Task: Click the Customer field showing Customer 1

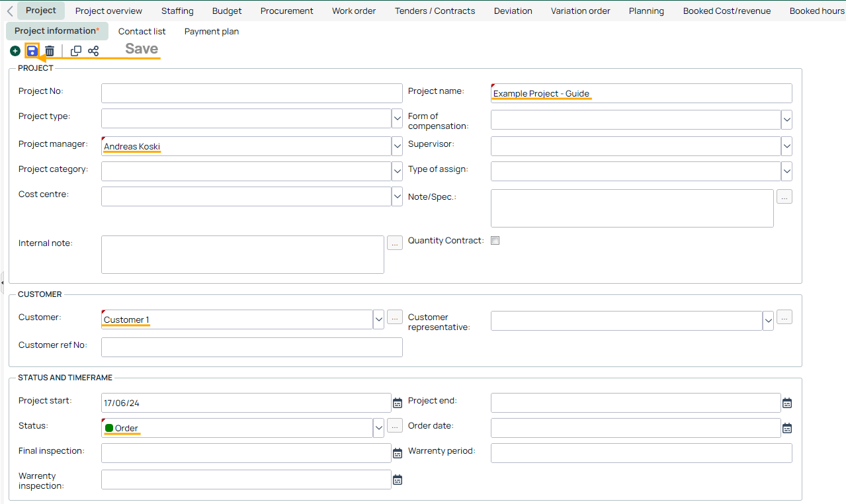Action: (x=237, y=319)
